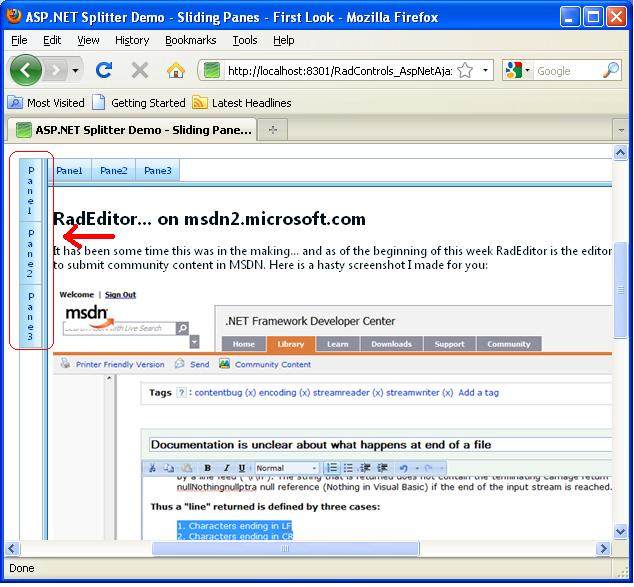634x587 pixels.
Task: Click the site favicon in the address bar
Action: coord(212,71)
